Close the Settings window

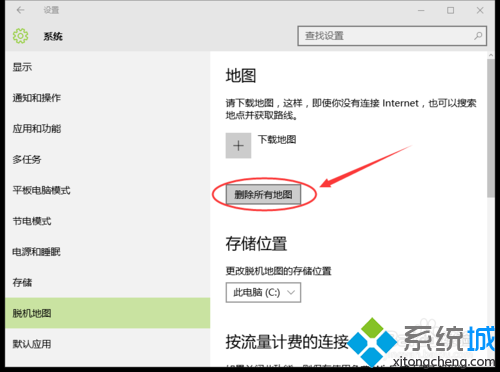click(x=480, y=10)
